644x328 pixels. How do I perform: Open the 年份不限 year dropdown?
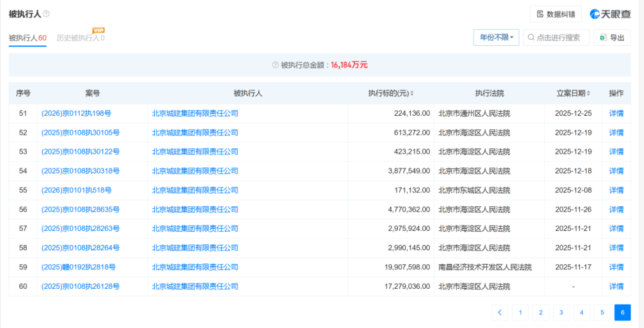point(496,38)
